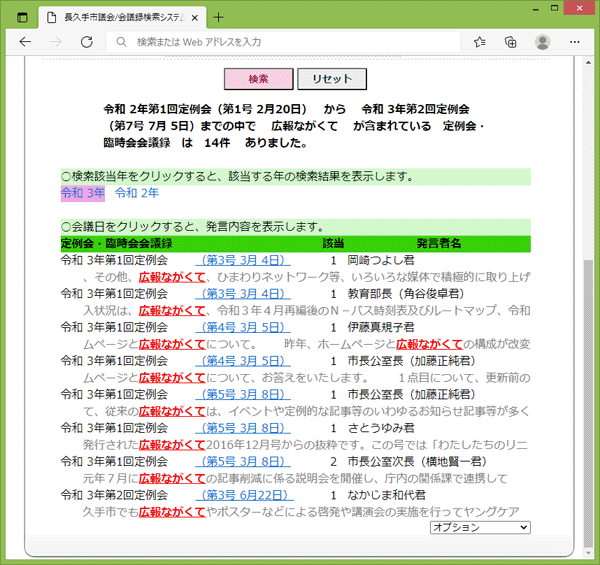Click the リセット button
Viewport: 600px width, 565px height.
pyautogui.click(x=332, y=79)
